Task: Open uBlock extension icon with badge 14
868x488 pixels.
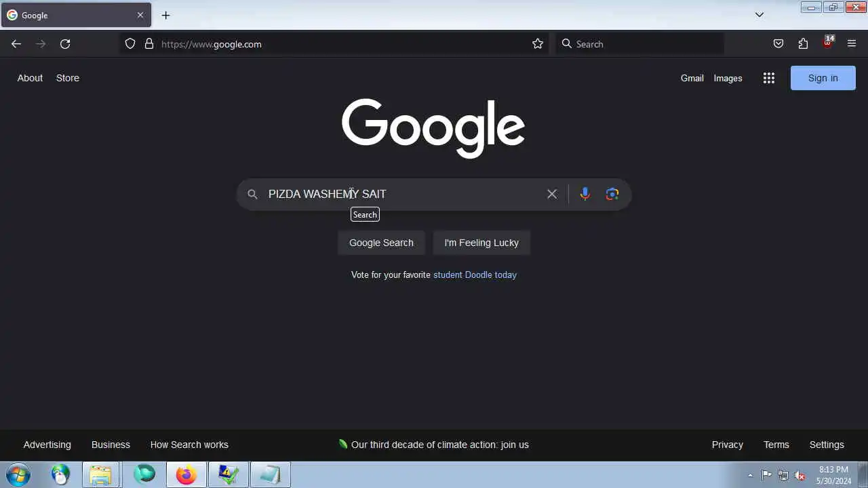Action: (828, 43)
